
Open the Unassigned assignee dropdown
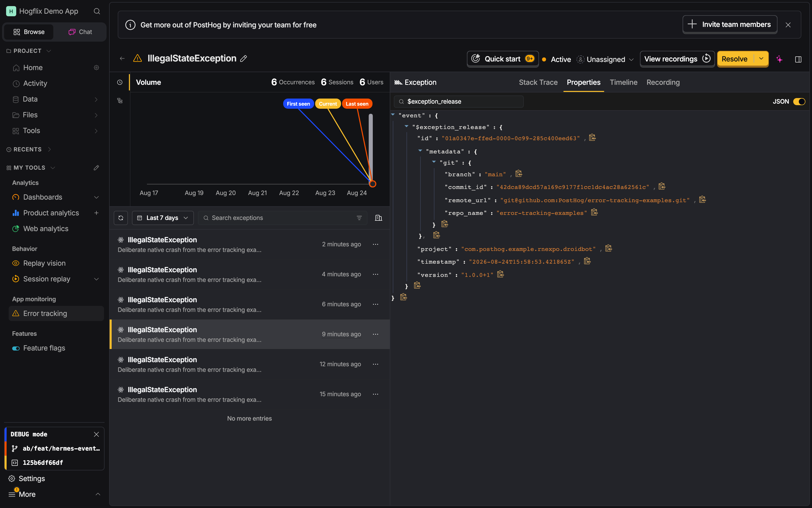(605, 59)
